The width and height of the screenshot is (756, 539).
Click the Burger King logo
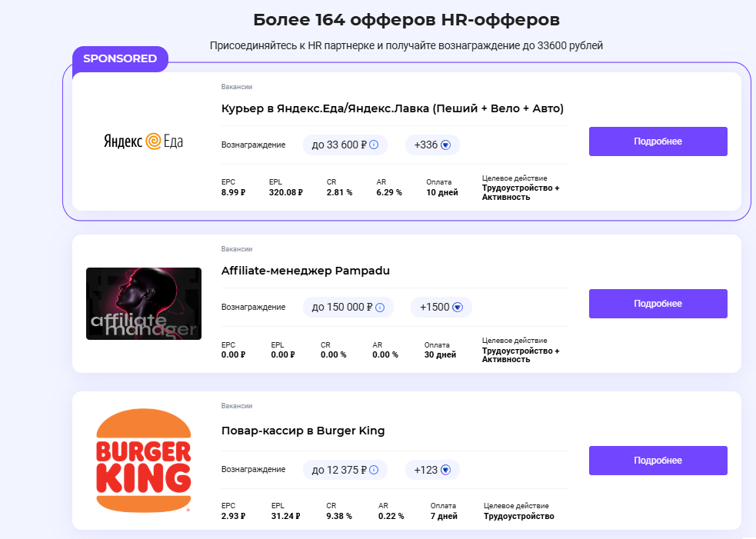point(144,461)
